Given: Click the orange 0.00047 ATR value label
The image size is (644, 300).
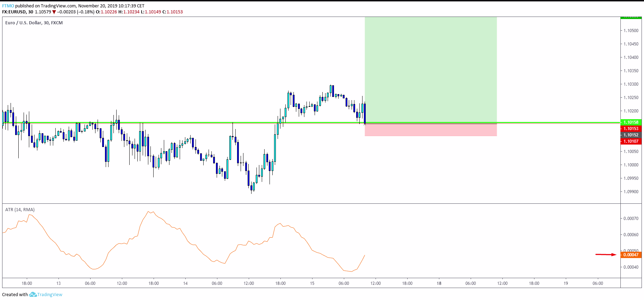Looking at the screenshot, I should (631, 255).
